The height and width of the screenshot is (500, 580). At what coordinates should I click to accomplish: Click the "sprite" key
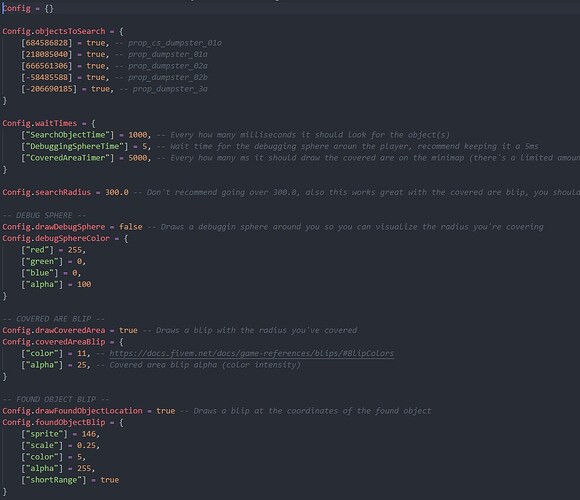click(44, 434)
